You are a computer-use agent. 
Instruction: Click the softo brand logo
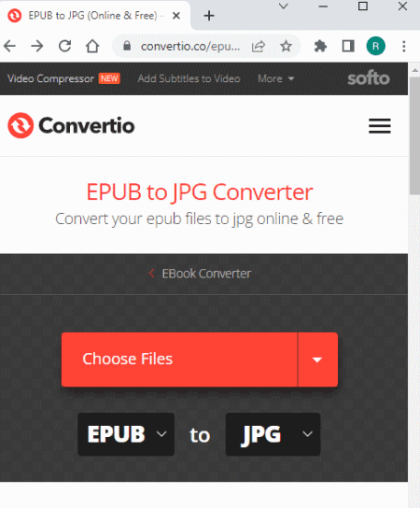point(369,78)
